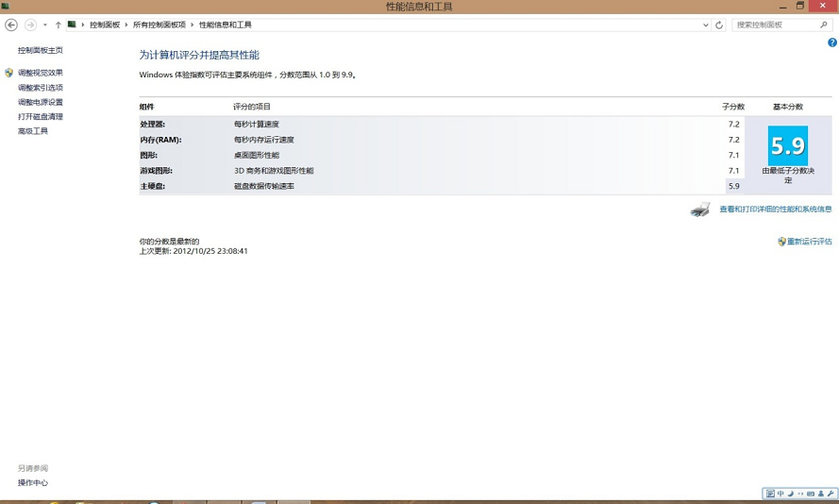Image resolution: width=839 pixels, height=504 pixels.
Task: Select the 主硬盘 row label
Action: point(153,186)
